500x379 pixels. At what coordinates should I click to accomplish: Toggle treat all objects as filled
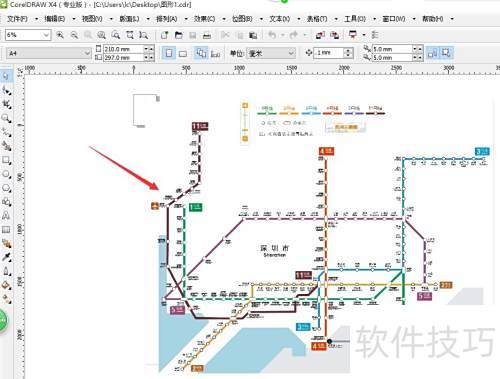(x=432, y=53)
